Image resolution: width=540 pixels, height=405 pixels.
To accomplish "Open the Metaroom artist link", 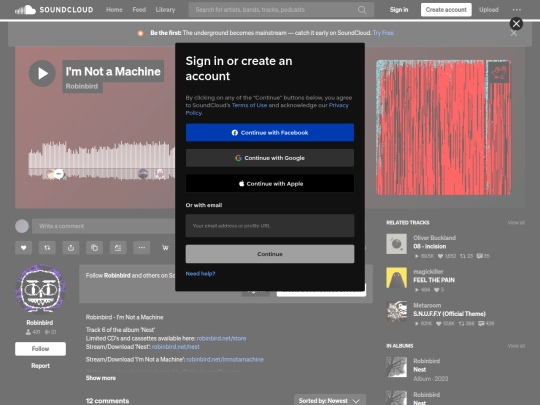I will tap(427, 305).
